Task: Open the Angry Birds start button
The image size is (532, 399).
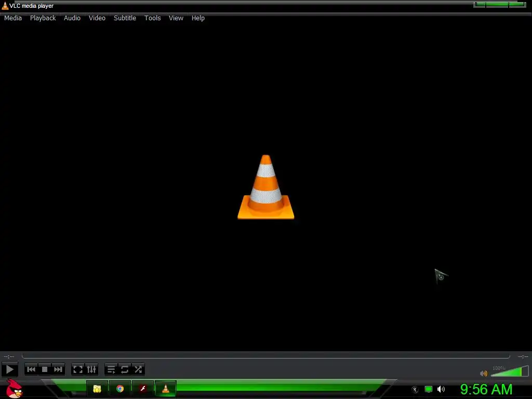Action: pos(14,389)
